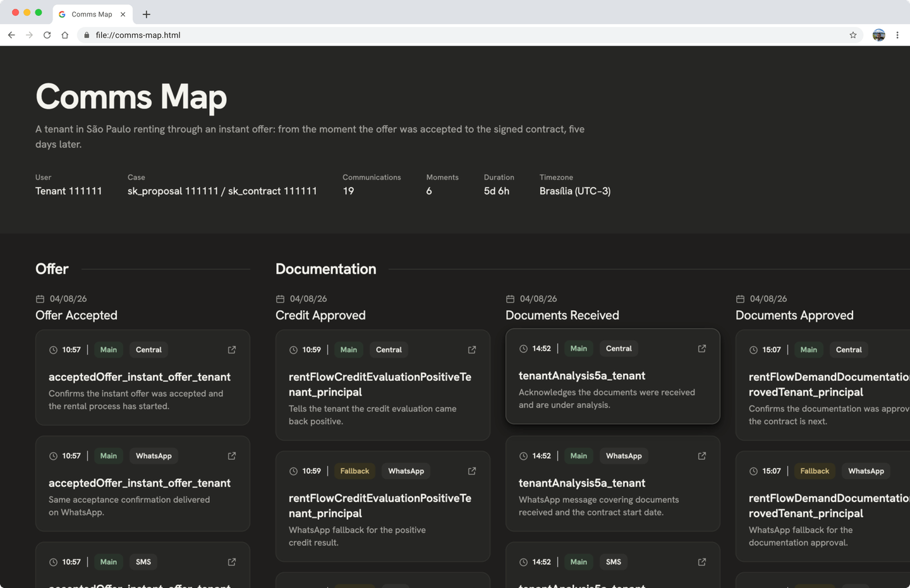The height and width of the screenshot is (588, 910).
Task: Click the Main tag on Credit Approved 10:59 Central card
Action: point(348,350)
